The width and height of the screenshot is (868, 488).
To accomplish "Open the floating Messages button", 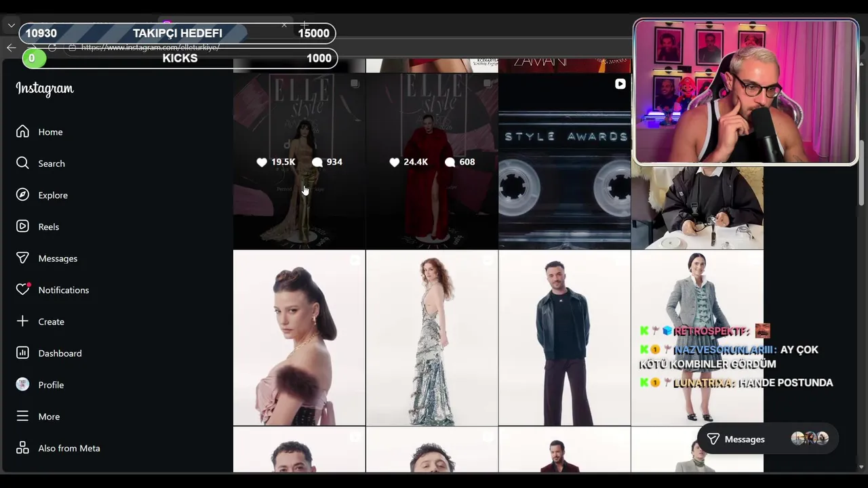I will coord(768,439).
